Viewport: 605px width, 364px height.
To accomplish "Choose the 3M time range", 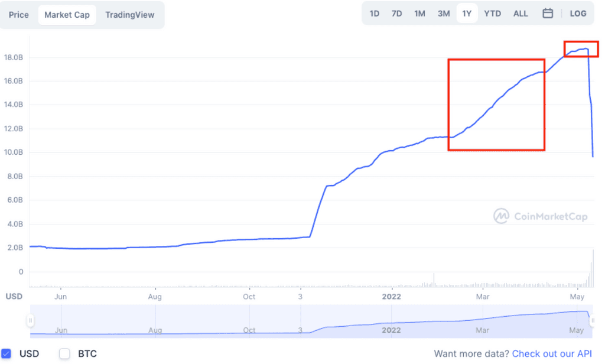I will [x=444, y=14].
